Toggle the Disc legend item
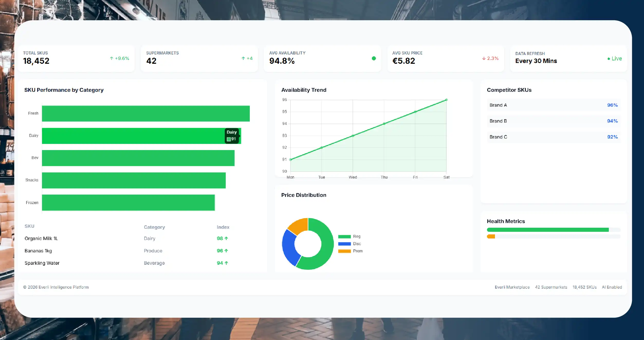Image resolution: width=644 pixels, height=340 pixels. click(349, 244)
